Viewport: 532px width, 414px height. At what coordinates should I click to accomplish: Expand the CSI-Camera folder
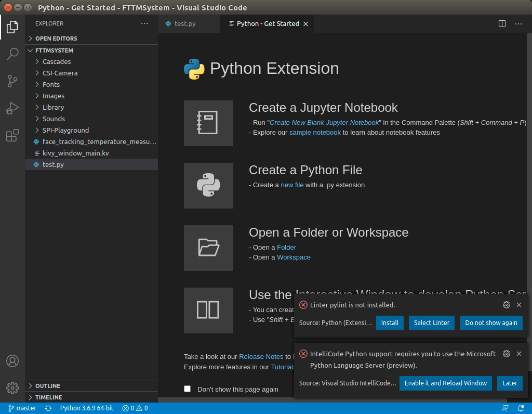tap(91, 73)
